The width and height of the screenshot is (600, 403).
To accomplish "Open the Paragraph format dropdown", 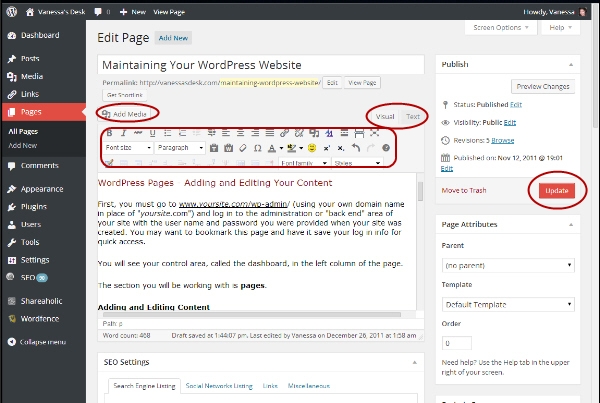I will pos(180,148).
